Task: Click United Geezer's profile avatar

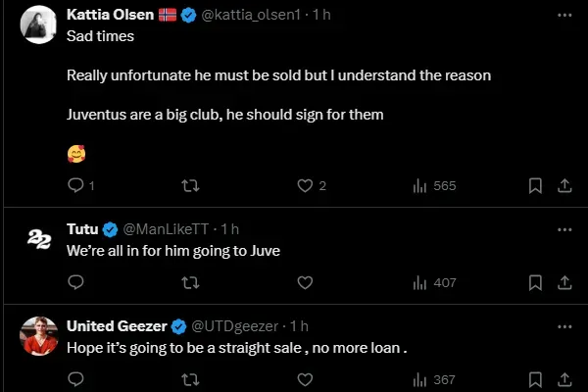Action: 37,336
